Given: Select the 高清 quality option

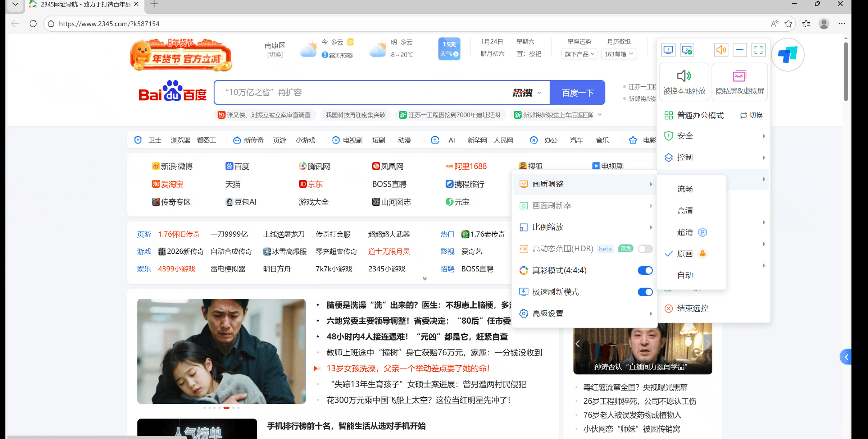Looking at the screenshot, I should (x=685, y=211).
